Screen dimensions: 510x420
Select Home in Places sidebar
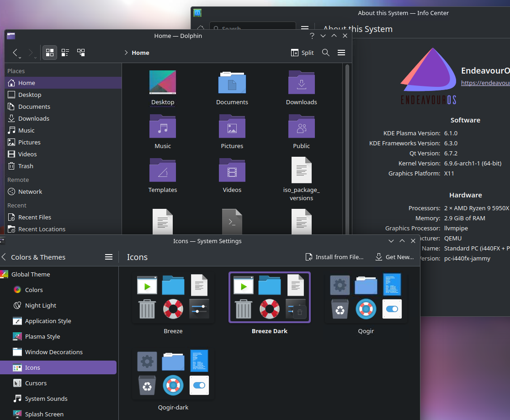pos(63,83)
